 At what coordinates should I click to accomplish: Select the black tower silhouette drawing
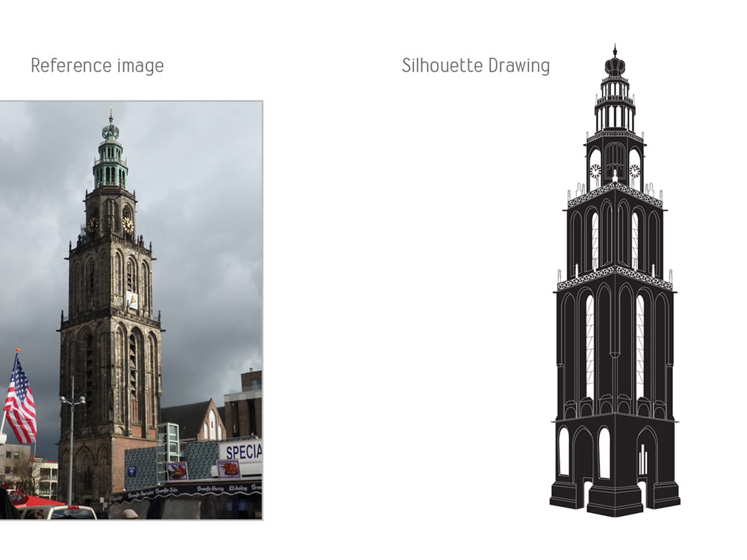click(615, 281)
